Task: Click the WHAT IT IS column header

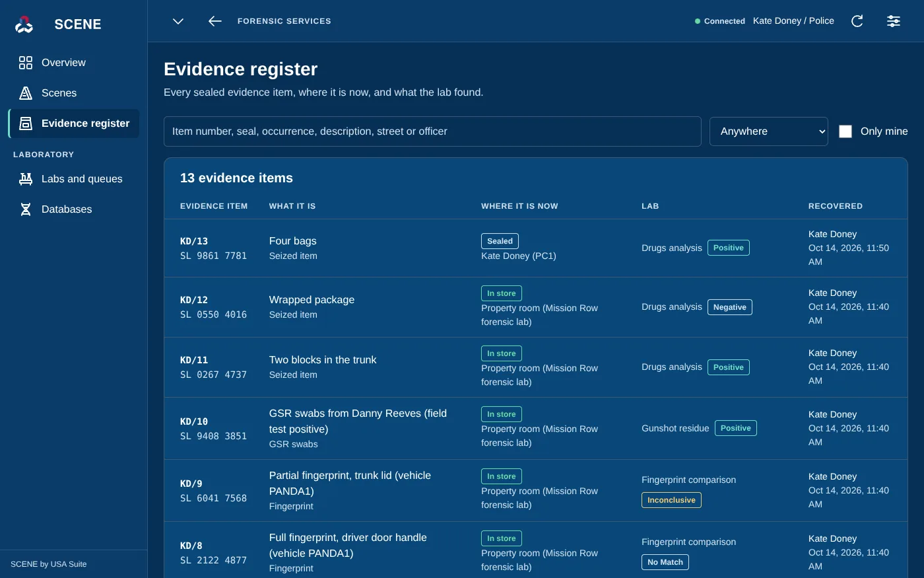Action: pos(292,206)
